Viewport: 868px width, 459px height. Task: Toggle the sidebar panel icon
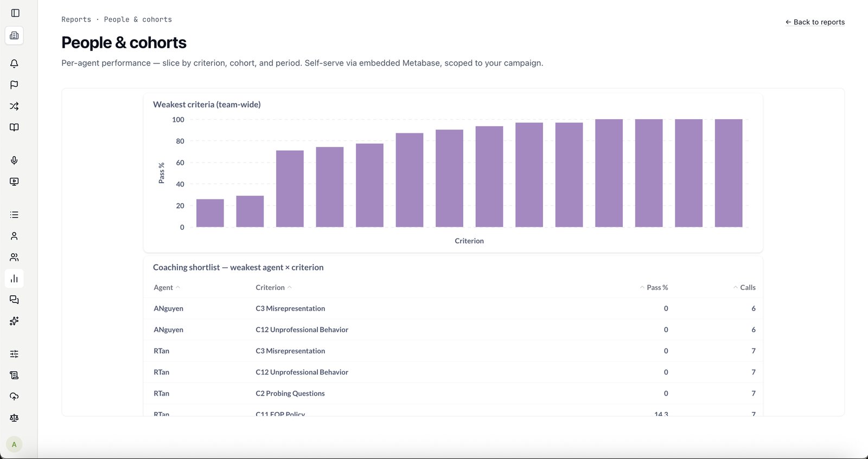[x=15, y=13]
